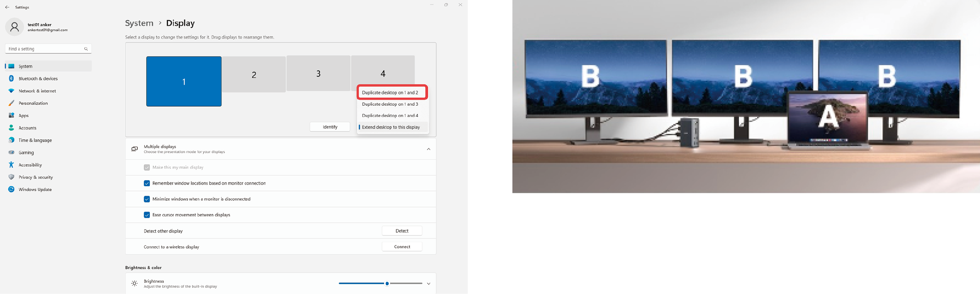This screenshot has height=294, width=980.
Task: Toggle Minimize windows when monitor is disconnected
Action: click(x=147, y=199)
